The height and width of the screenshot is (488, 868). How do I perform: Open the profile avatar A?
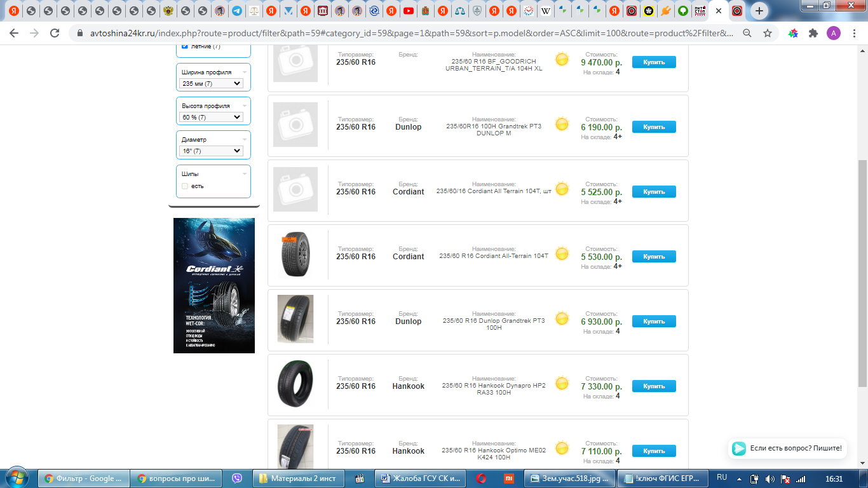(834, 33)
